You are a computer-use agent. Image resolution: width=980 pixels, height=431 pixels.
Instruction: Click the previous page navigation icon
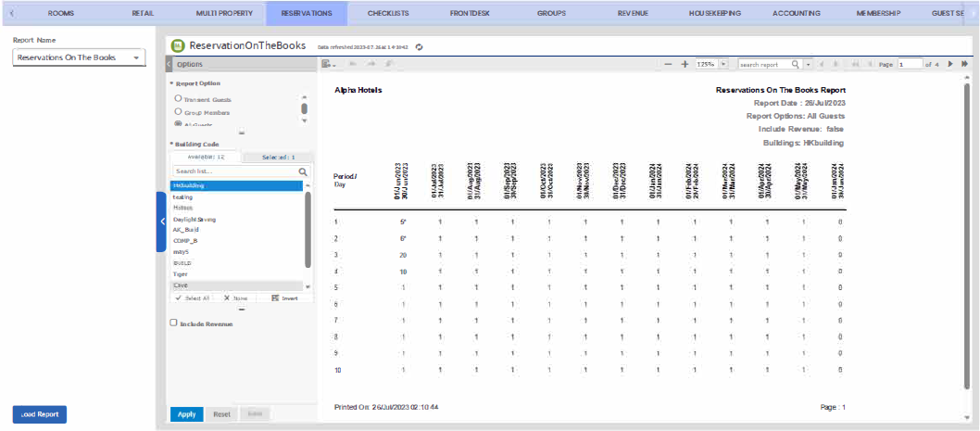[x=870, y=64]
